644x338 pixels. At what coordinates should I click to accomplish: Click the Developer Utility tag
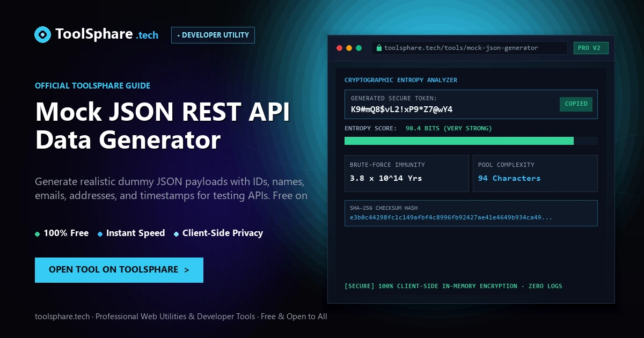pos(213,35)
